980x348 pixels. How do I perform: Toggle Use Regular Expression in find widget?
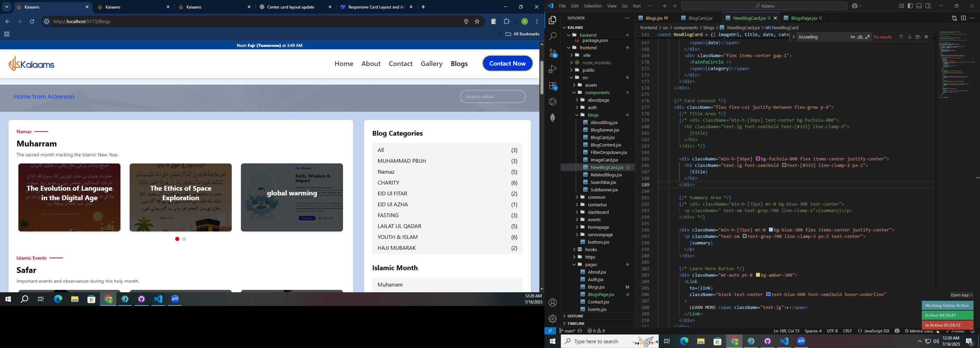coord(867,37)
